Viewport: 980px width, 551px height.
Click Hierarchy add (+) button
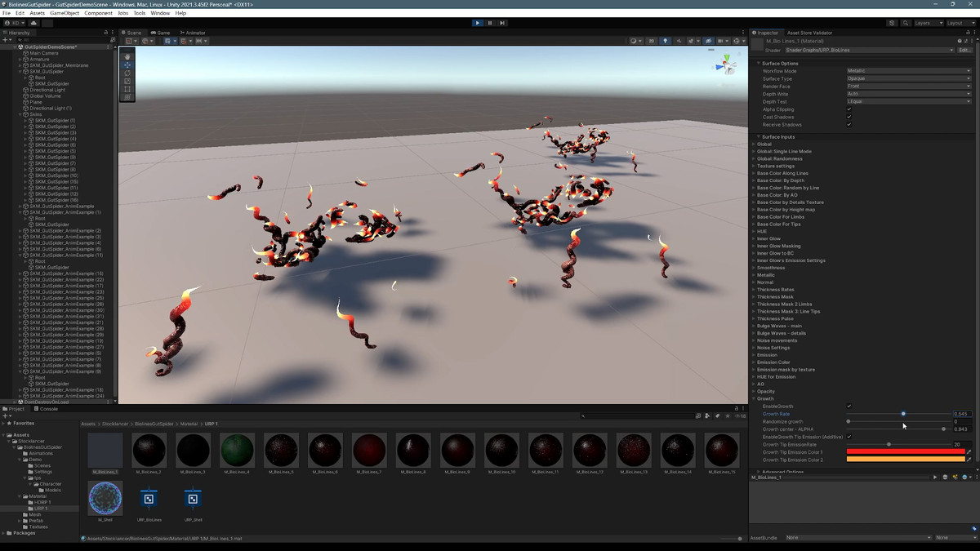click(x=6, y=40)
